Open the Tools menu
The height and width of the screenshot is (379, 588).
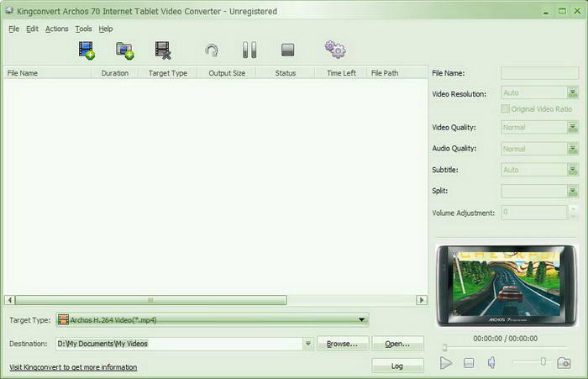[83, 29]
